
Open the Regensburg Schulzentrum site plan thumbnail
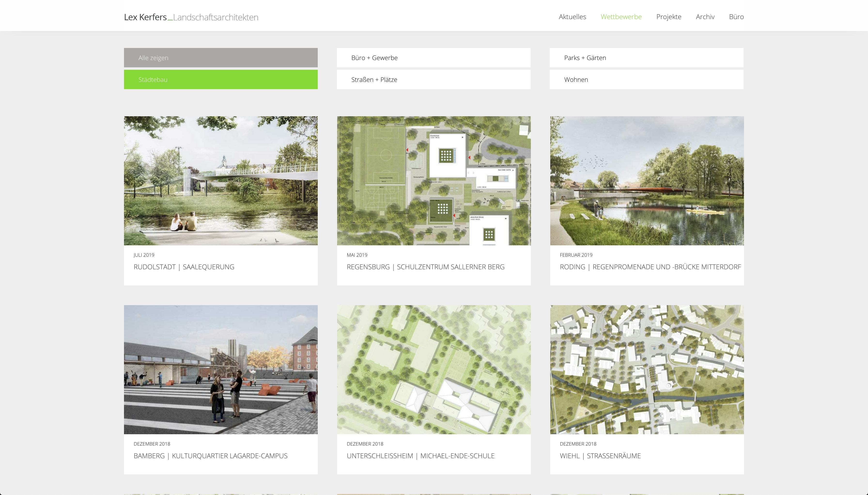tap(434, 180)
